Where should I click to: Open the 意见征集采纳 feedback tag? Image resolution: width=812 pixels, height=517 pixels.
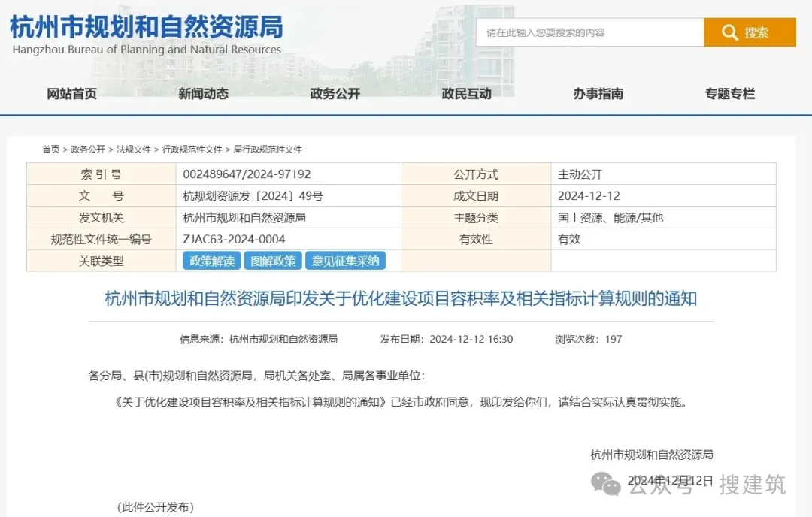344,261
